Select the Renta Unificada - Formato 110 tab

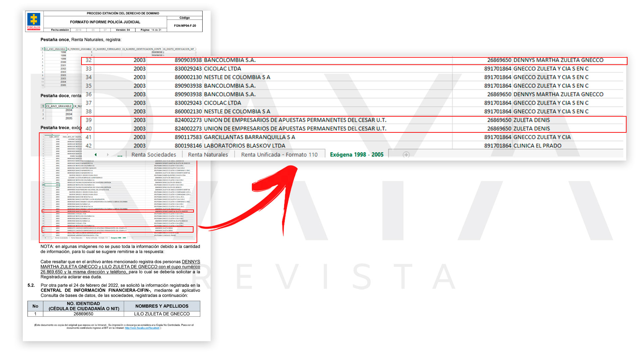[x=279, y=155]
